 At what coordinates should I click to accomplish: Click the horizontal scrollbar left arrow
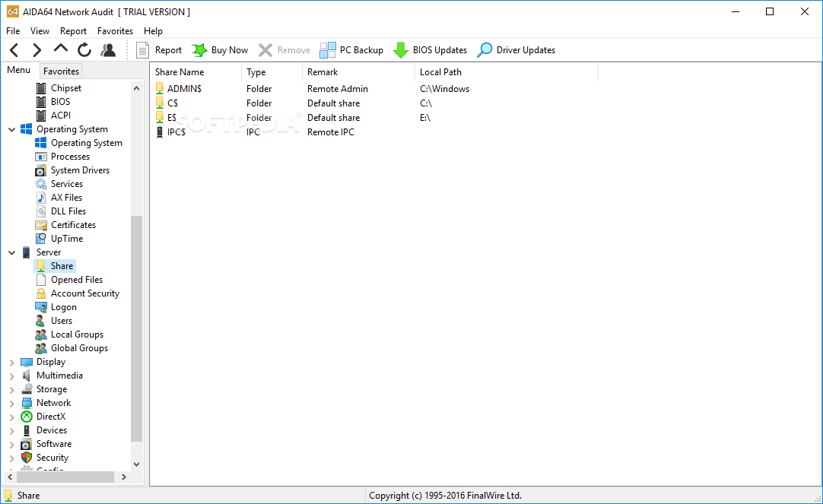pyautogui.click(x=9, y=477)
